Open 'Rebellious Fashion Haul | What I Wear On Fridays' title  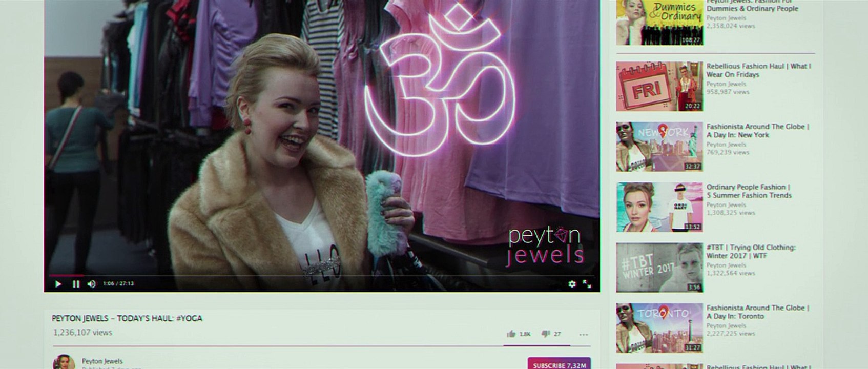[758, 70]
